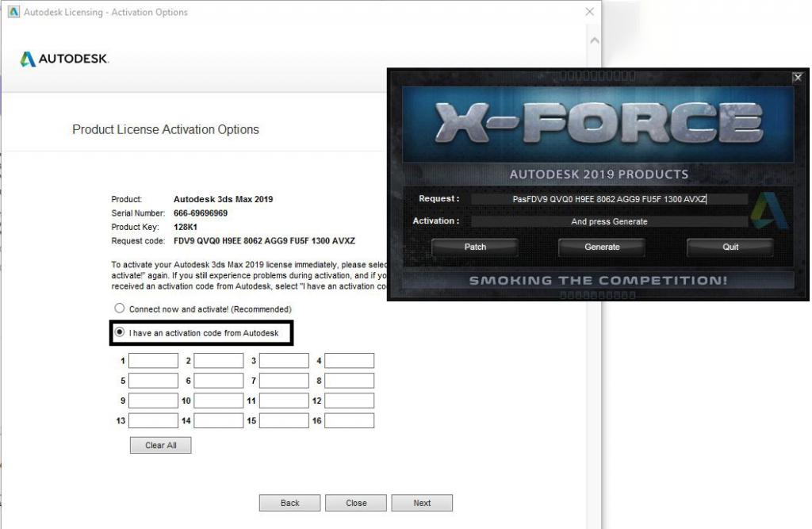Click the Autodesk logo in the dialog header
Screen dimensions: 812x529
64,59
